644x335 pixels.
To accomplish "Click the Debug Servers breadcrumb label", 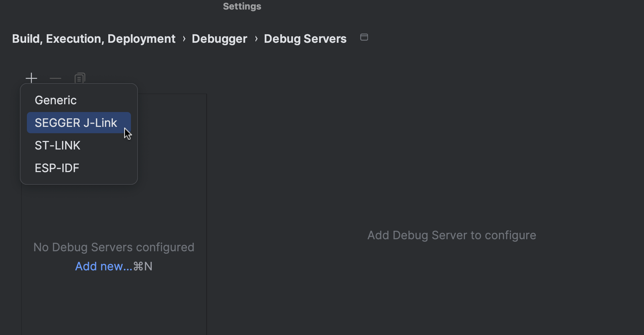I will point(305,38).
